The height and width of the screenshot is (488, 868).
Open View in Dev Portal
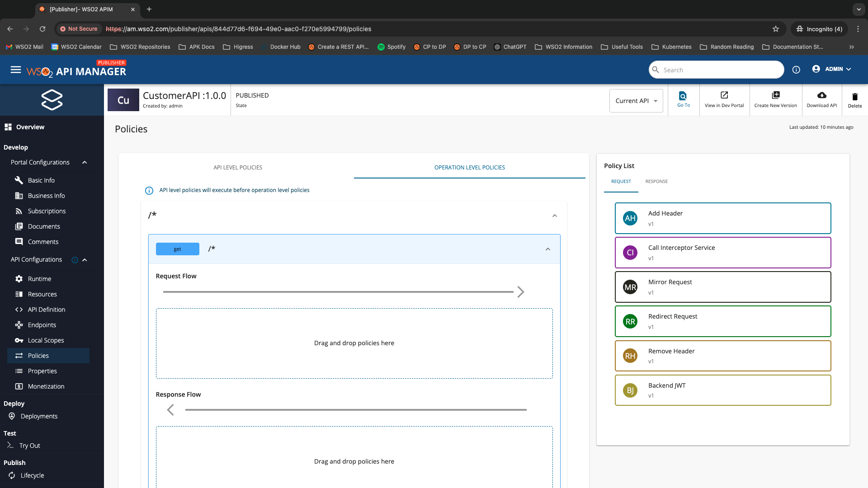pos(724,99)
